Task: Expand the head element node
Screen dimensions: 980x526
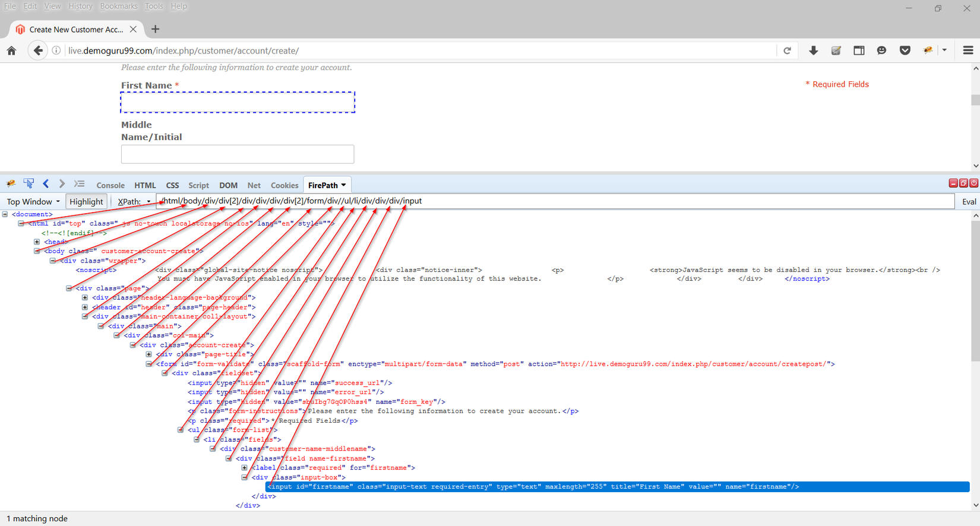Action: pos(37,242)
